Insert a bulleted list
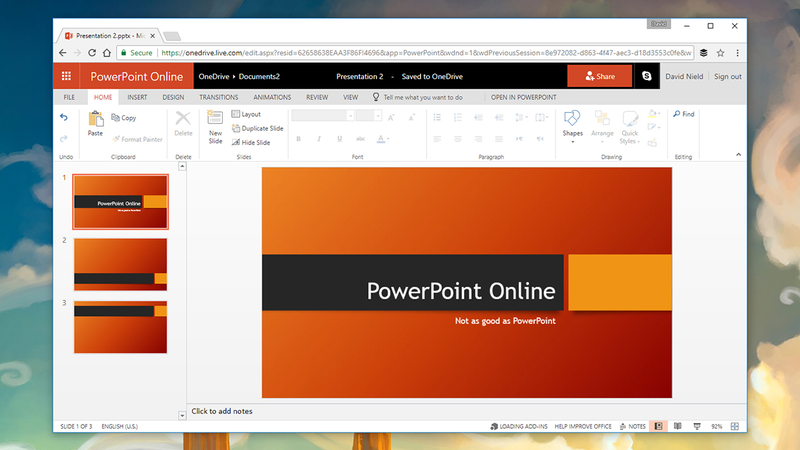The width and height of the screenshot is (800, 450). point(437,118)
